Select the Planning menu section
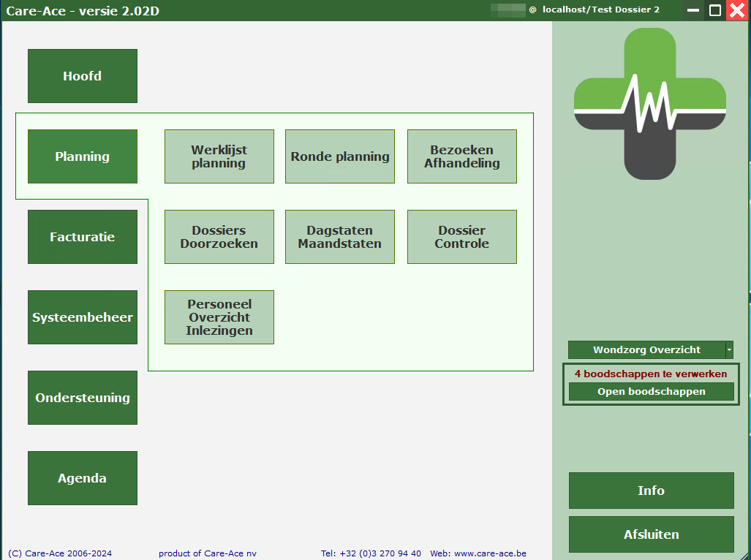This screenshot has height=560, width=751. (83, 156)
